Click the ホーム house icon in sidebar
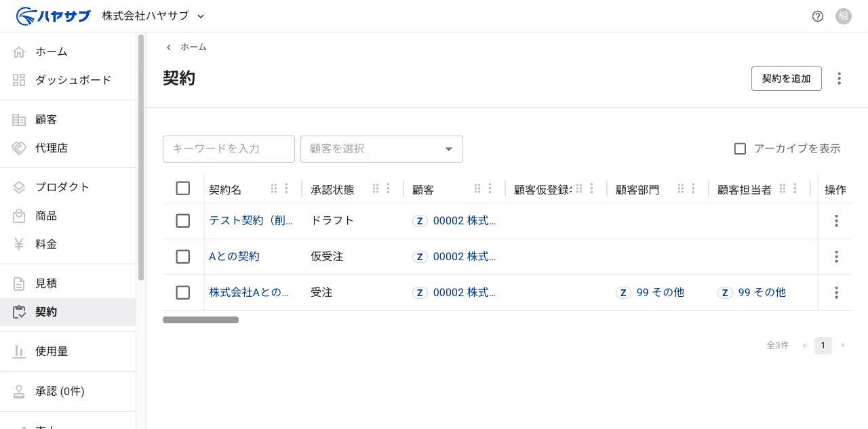Screen dimensions: 868x429 (x=19, y=52)
